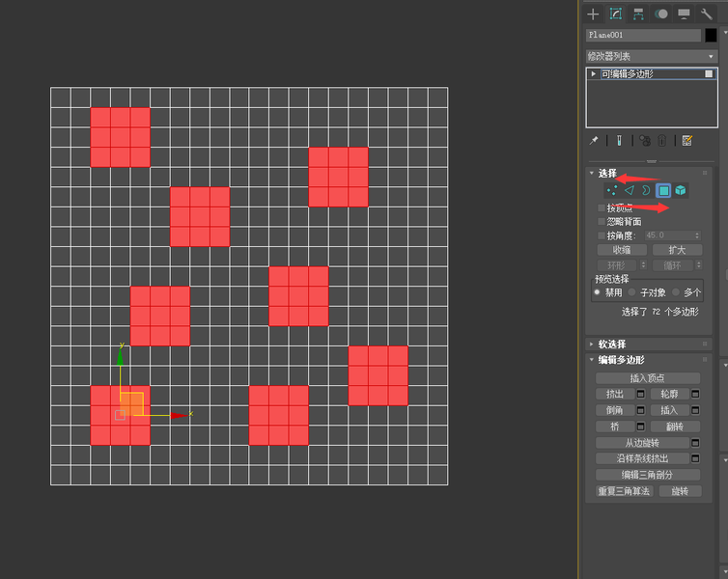Click the 选择了 72 个多边形 status text

659,312
